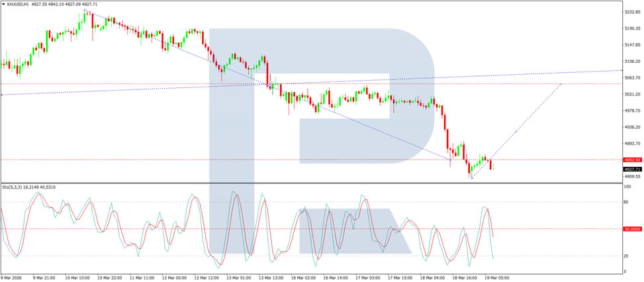Click the 16 Mar 02:00 time label
Viewport: 644px width, 282px height.
[x=304, y=278]
